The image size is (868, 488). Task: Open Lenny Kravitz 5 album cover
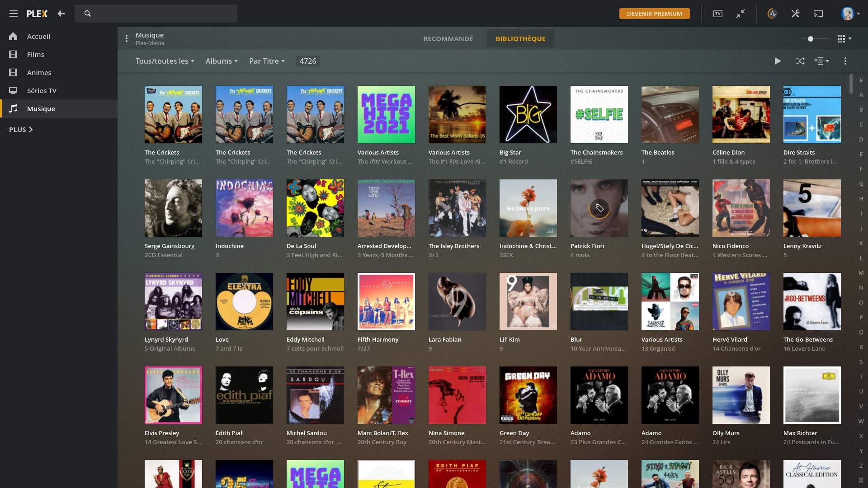[x=812, y=208]
